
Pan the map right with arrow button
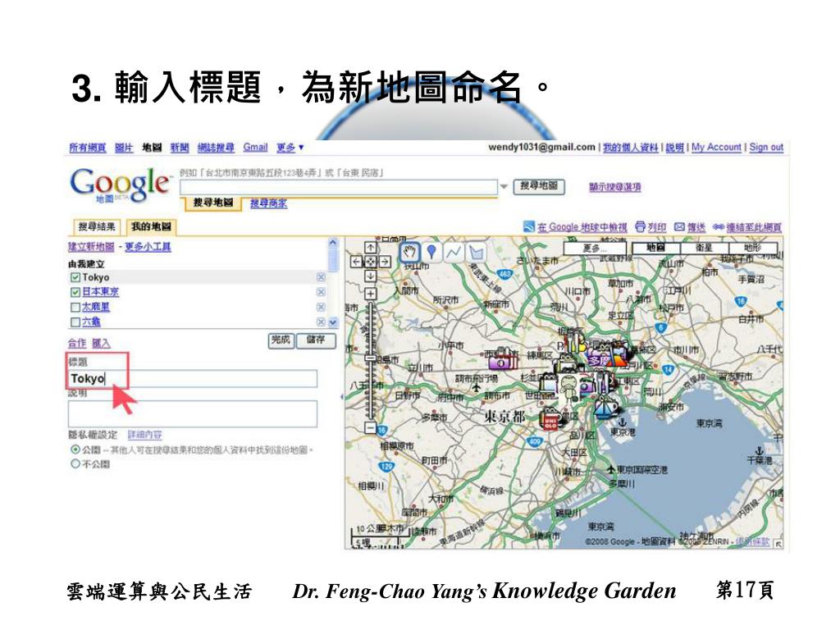click(x=384, y=262)
